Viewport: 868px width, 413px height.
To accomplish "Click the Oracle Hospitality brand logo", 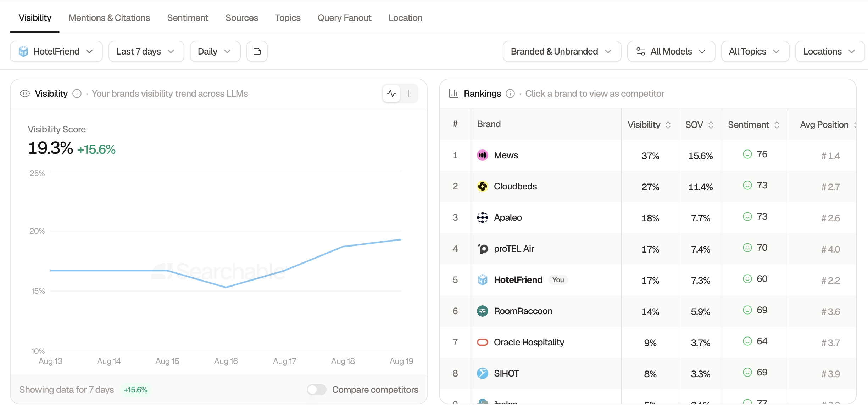I will (x=482, y=342).
